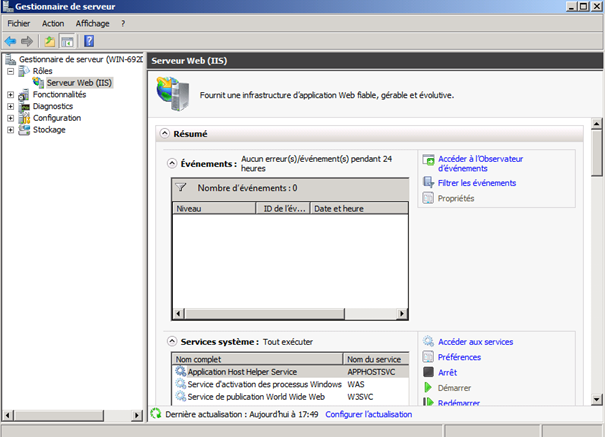Open the Affichage menu

pyautogui.click(x=92, y=23)
